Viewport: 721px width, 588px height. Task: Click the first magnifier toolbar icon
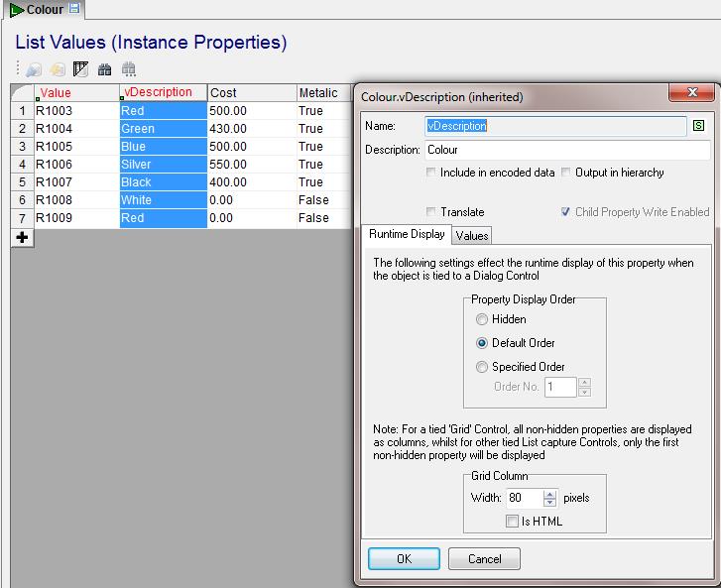click(34, 69)
